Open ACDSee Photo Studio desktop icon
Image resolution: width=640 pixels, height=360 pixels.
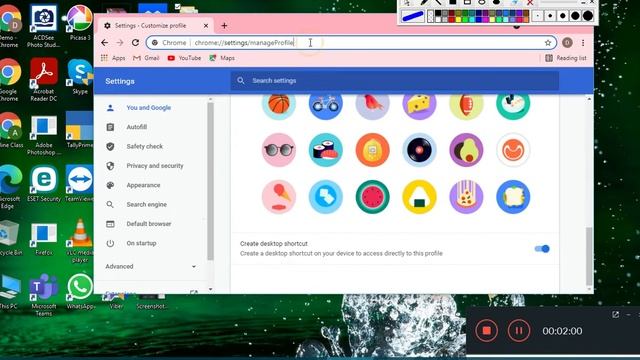[44, 27]
